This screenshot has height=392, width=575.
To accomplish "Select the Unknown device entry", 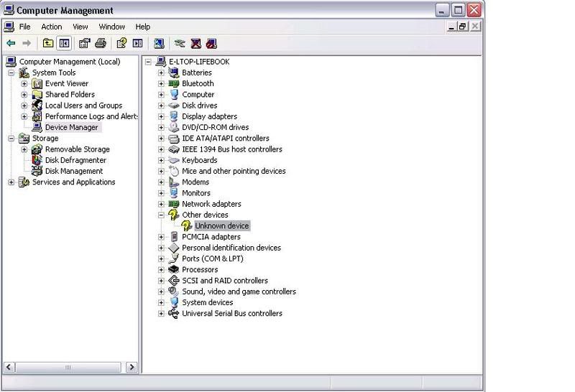I will point(222,225).
